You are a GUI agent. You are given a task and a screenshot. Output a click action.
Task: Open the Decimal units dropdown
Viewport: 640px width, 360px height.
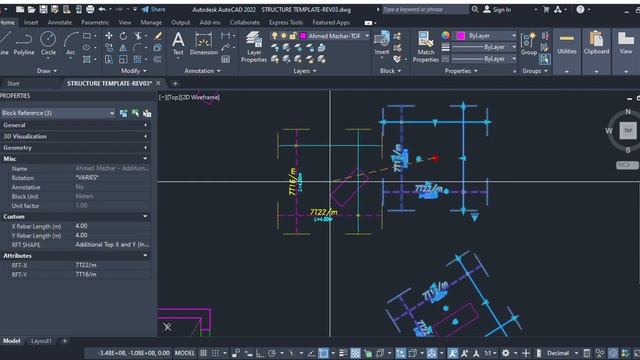562,353
